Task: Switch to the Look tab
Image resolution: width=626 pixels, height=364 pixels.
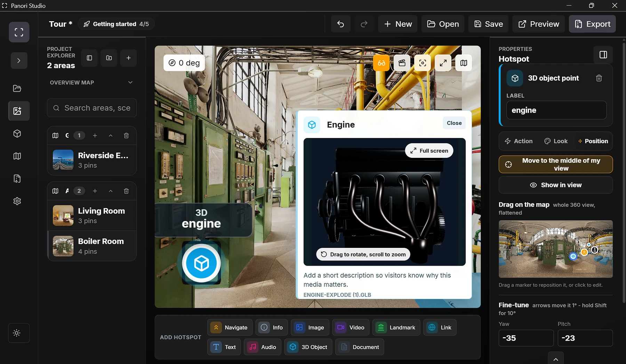Action: (556, 141)
